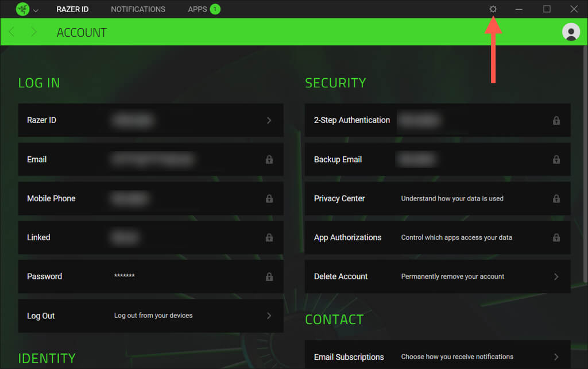Open the Privacy Center row

click(x=438, y=199)
